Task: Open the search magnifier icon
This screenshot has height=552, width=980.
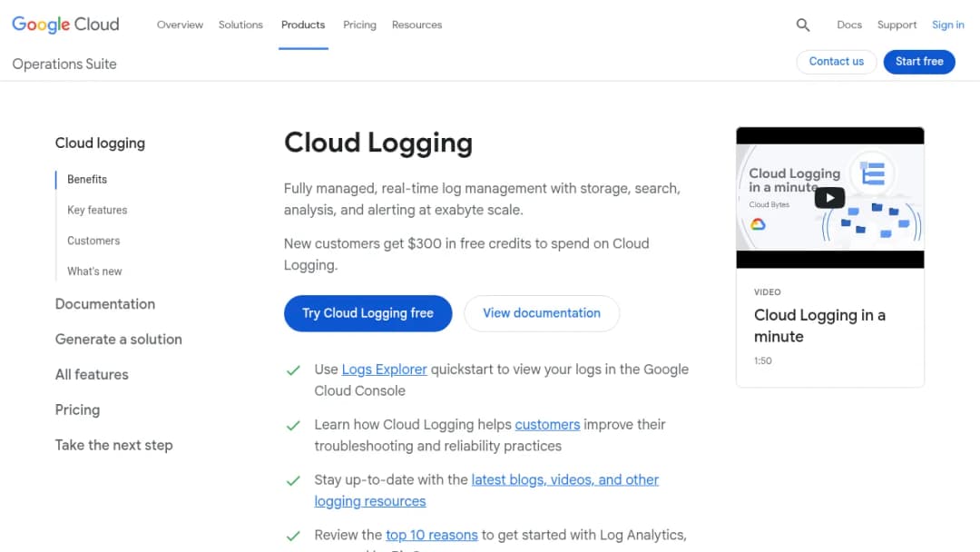Action: click(x=802, y=25)
